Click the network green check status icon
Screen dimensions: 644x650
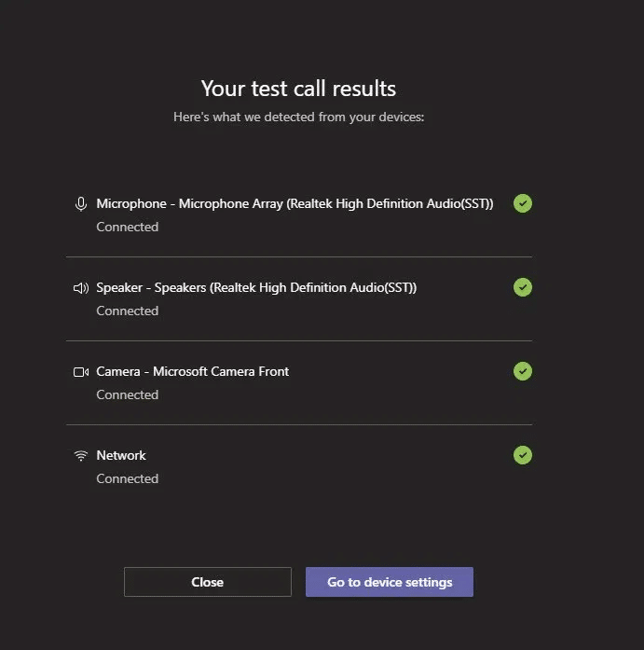pyautogui.click(x=523, y=455)
